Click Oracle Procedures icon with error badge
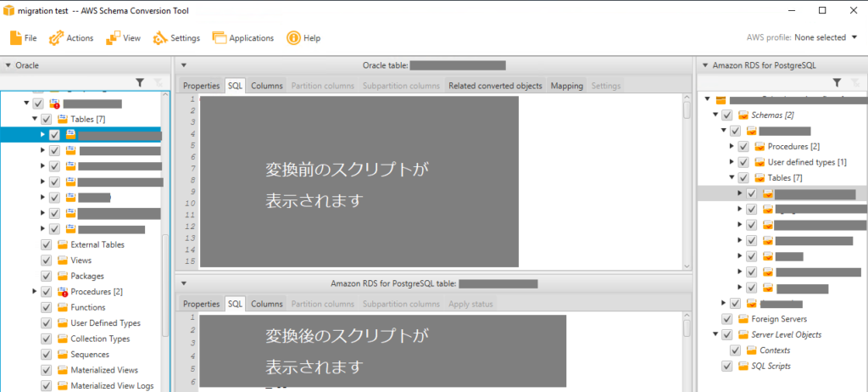 coord(63,291)
